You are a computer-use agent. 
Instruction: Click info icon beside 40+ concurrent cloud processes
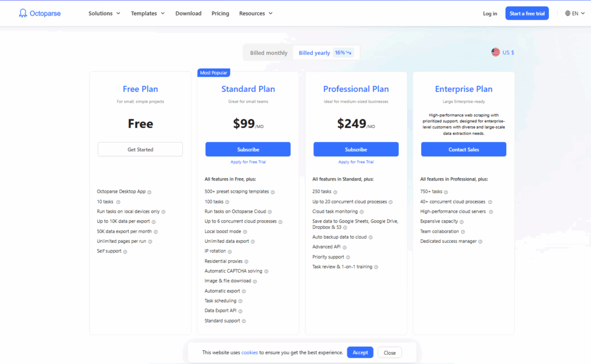(490, 202)
